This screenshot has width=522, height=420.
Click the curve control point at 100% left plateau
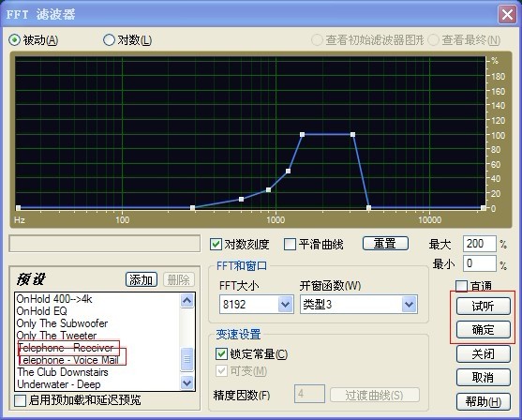coord(302,135)
